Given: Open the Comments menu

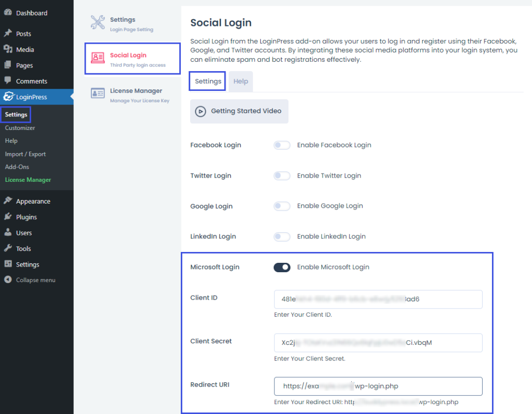Looking at the screenshot, I should click(37, 81).
